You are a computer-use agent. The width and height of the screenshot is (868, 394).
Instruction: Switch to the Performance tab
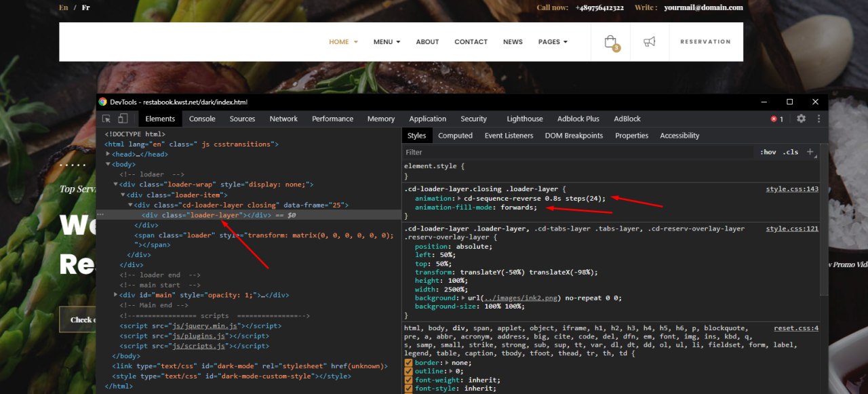tap(332, 119)
